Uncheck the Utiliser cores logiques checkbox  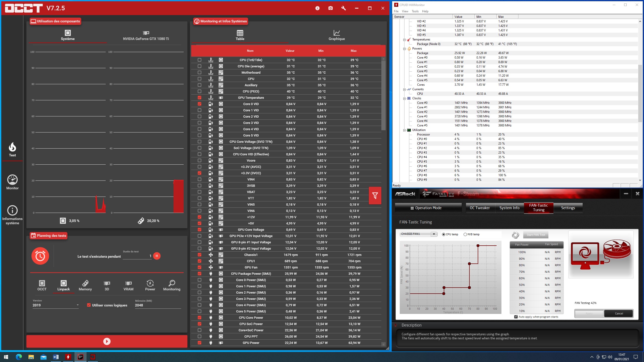[89, 305]
